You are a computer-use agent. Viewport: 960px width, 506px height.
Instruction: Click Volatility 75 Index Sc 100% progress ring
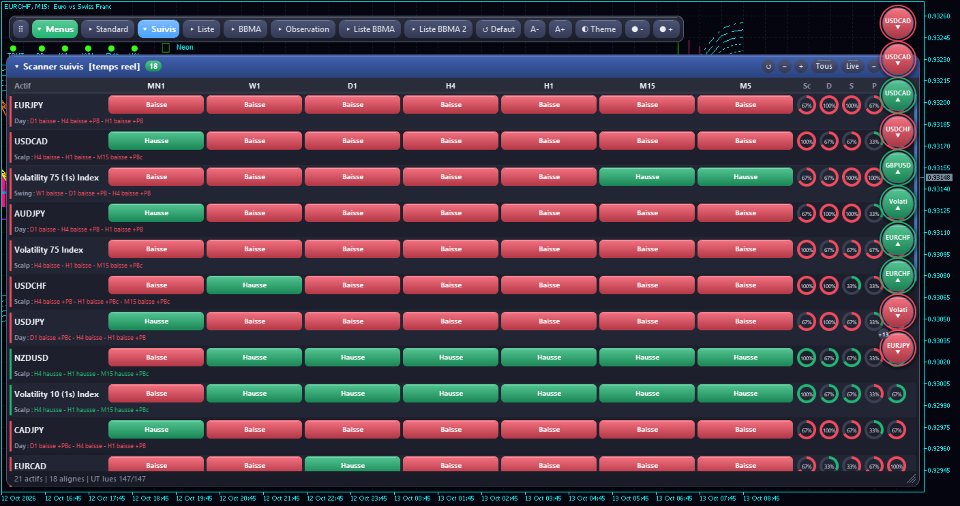pyautogui.click(x=806, y=250)
